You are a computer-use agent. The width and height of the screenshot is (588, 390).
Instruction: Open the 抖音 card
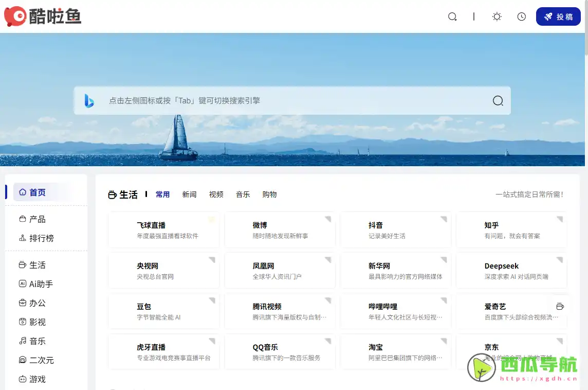coord(396,230)
